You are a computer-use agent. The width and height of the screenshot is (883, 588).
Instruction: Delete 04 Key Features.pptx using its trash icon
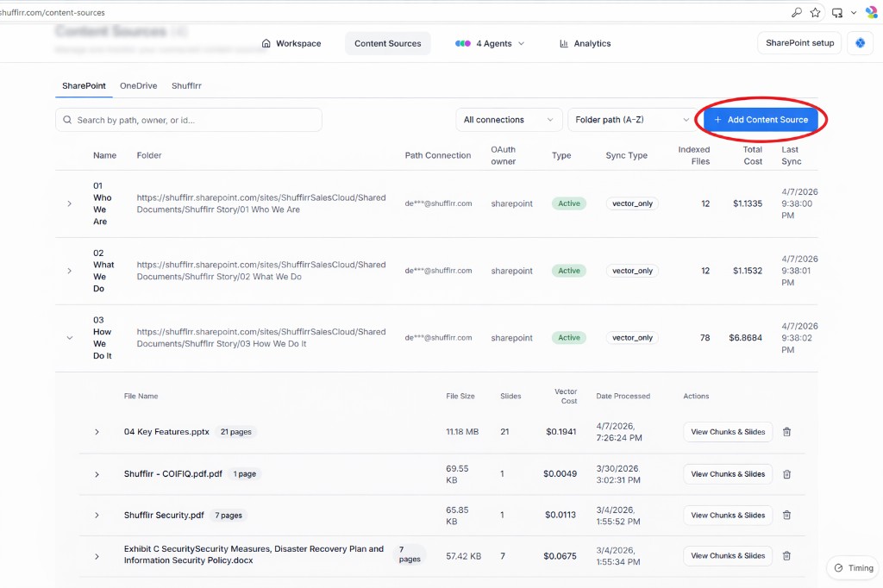(x=786, y=432)
